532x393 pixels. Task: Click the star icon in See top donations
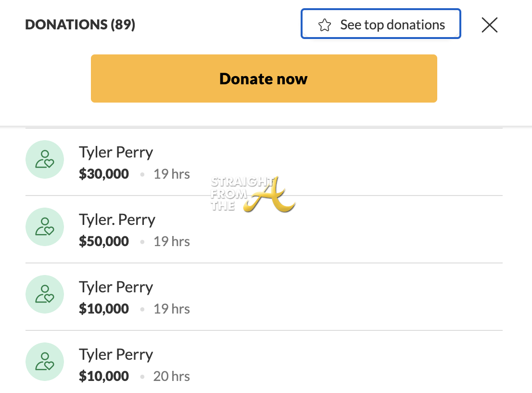[325, 25]
